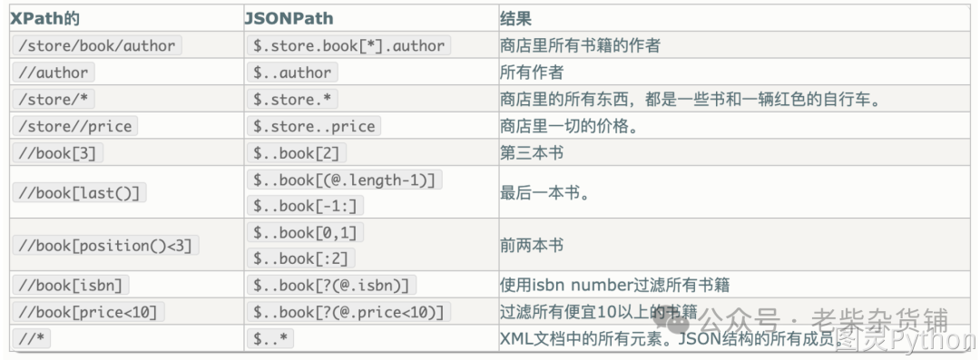Click the /store/book/author XPath code
Screen dimensions: 980x360
(x=97, y=45)
